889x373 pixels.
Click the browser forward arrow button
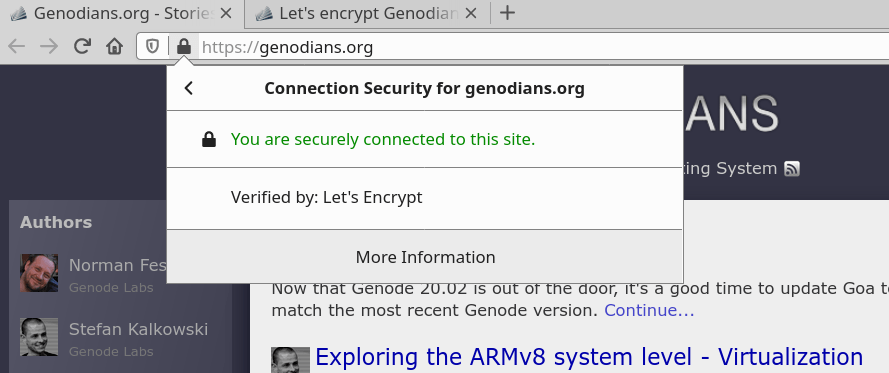coord(49,46)
